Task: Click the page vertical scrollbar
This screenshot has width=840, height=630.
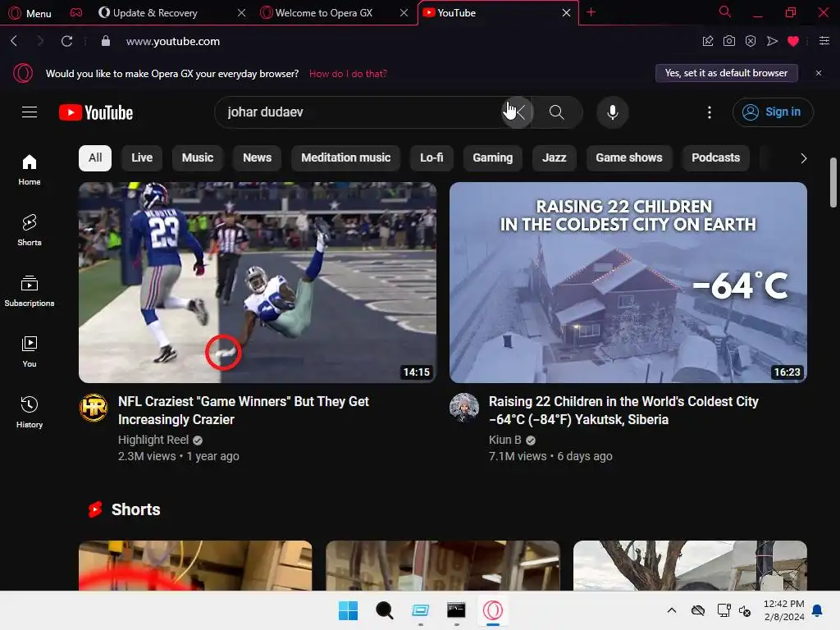Action: click(x=833, y=182)
